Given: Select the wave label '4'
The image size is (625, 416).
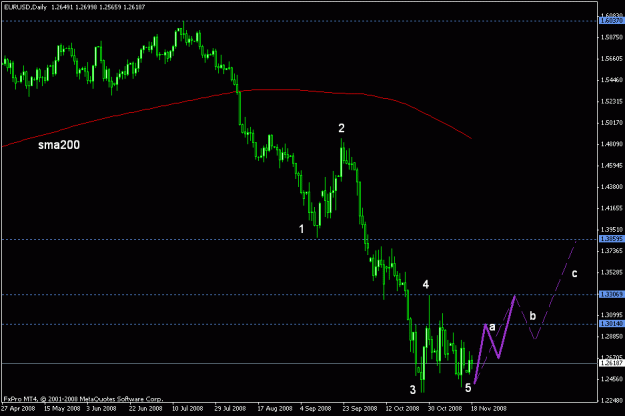Looking at the screenshot, I should (426, 285).
